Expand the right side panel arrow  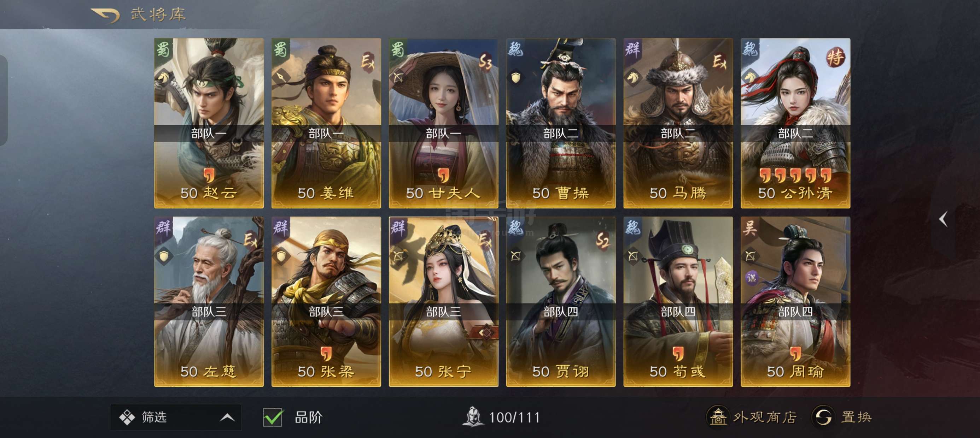[x=943, y=219]
